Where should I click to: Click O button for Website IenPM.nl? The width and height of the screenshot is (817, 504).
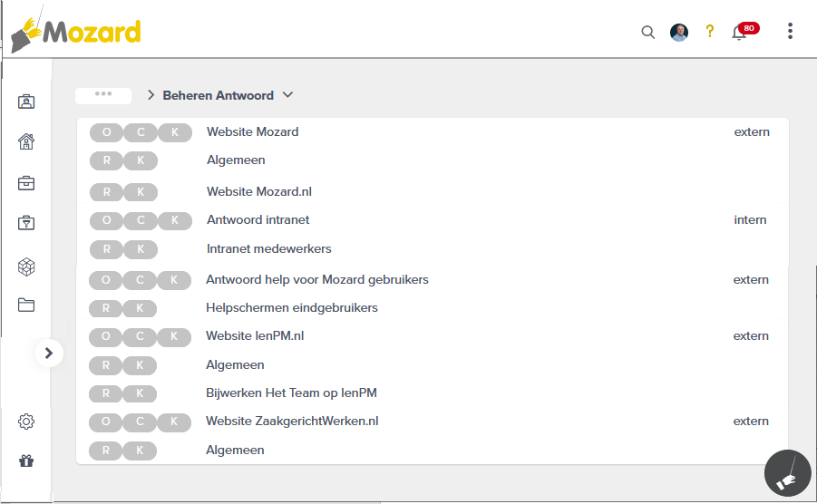click(105, 336)
